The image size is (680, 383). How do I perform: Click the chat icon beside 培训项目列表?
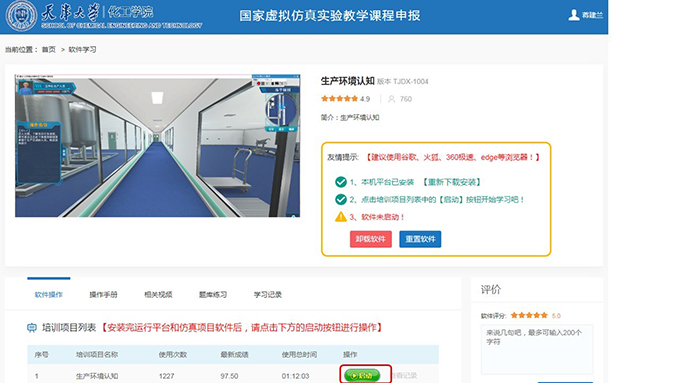(x=32, y=328)
